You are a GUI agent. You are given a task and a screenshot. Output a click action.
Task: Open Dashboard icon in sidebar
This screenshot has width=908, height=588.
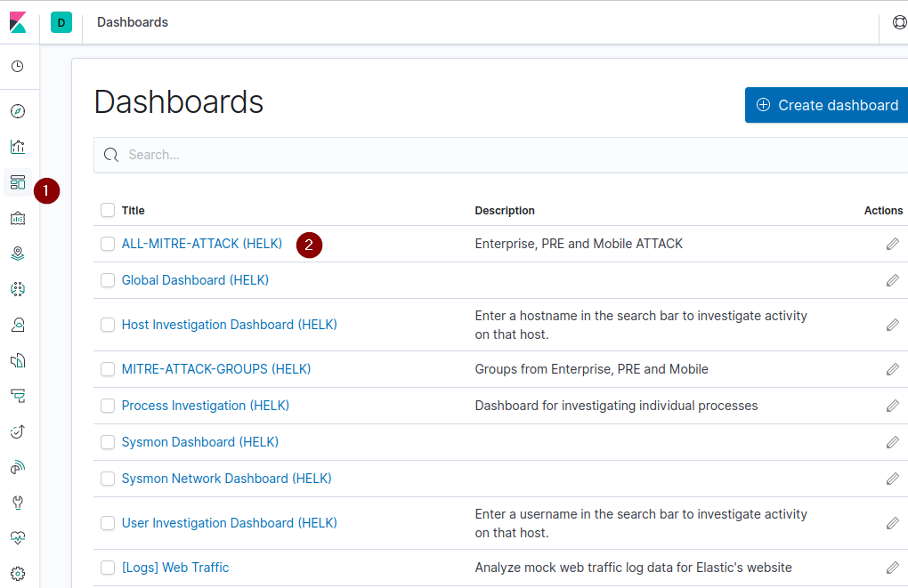point(18,182)
